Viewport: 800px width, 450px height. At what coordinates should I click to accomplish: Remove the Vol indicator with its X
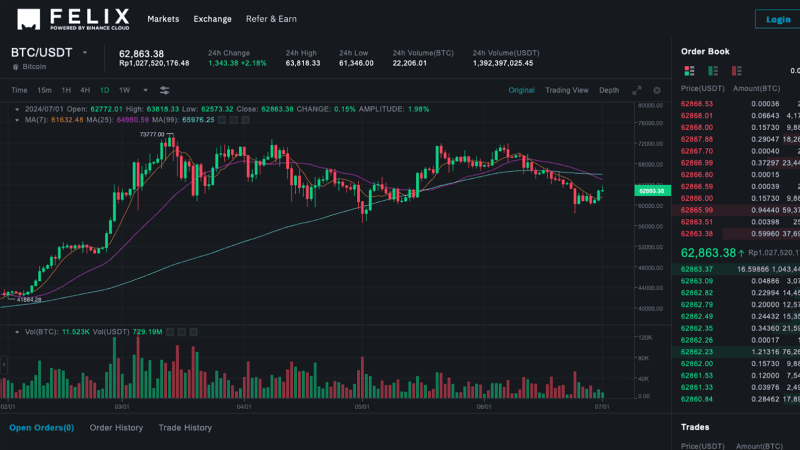(193, 332)
